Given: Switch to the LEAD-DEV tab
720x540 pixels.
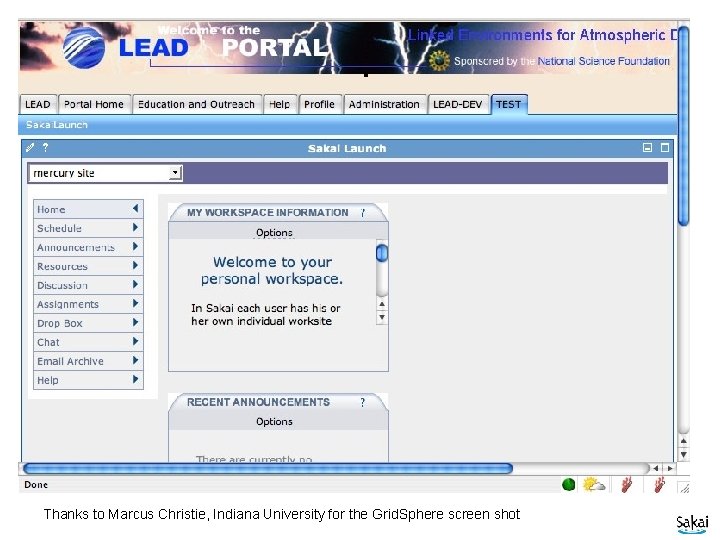Looking at the screenshot, I should [x=458, y=104].
